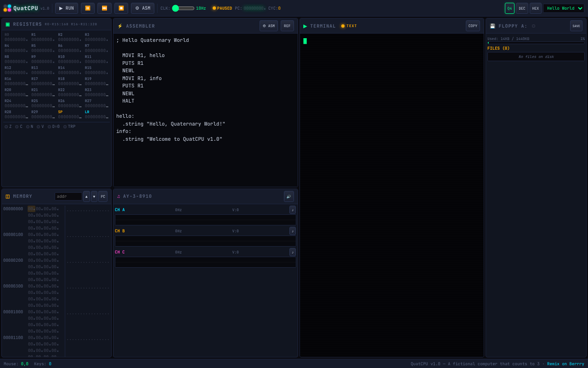Screen dimensions: 588x368
Task: Jump memory view to PC
Action: [x=103, y=196]
